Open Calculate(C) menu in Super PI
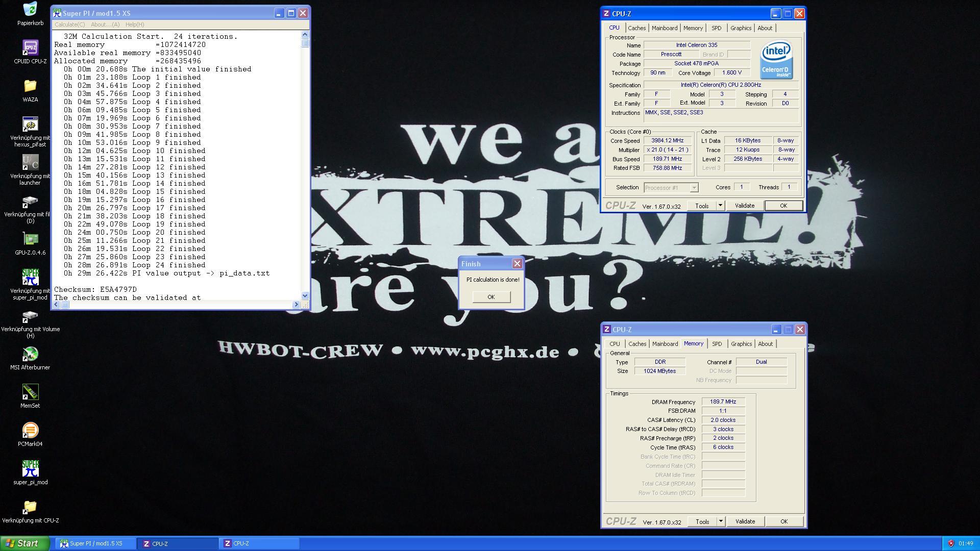Image resolution: width=980 pixels, height=551 pixels. click(70, 24)
